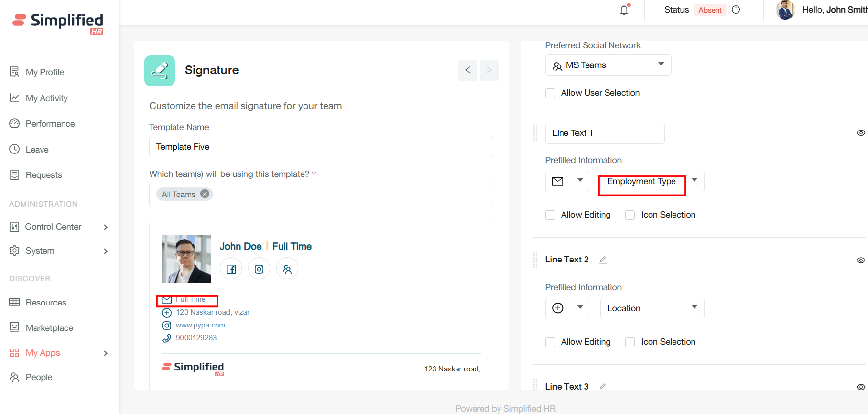This screenshot has height=414, width=868.
Task: Open the Location prefilled information dropdown
Action: 652,308
